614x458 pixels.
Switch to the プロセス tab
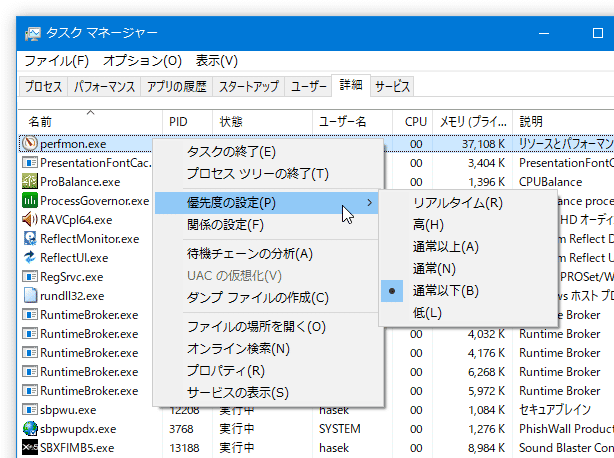pos(43,86)
